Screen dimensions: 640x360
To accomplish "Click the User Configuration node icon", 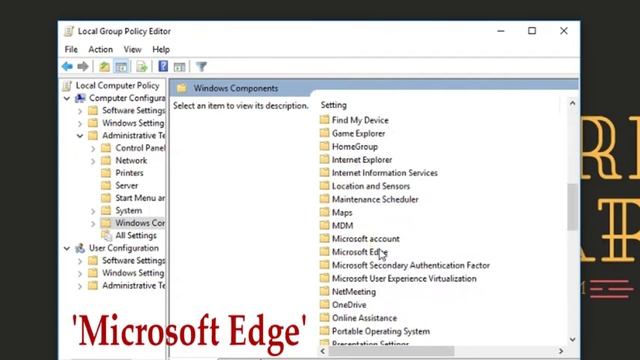I will point(80,248).
